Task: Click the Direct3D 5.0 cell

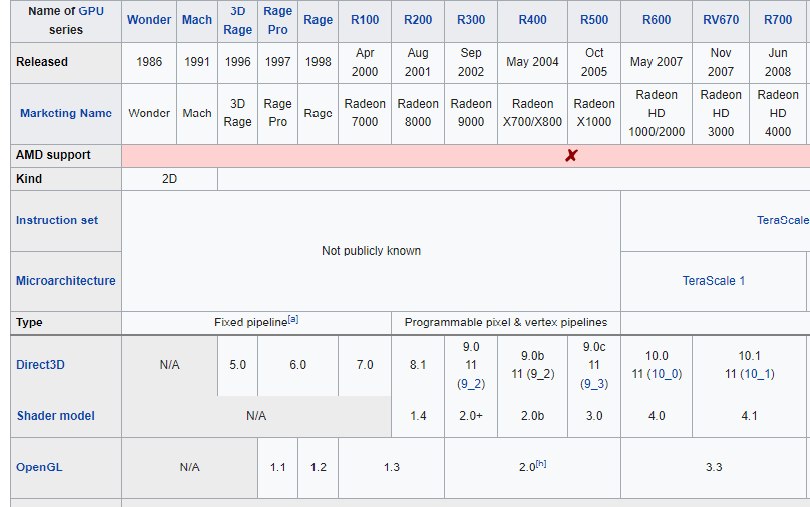Action: click(238, 365)
